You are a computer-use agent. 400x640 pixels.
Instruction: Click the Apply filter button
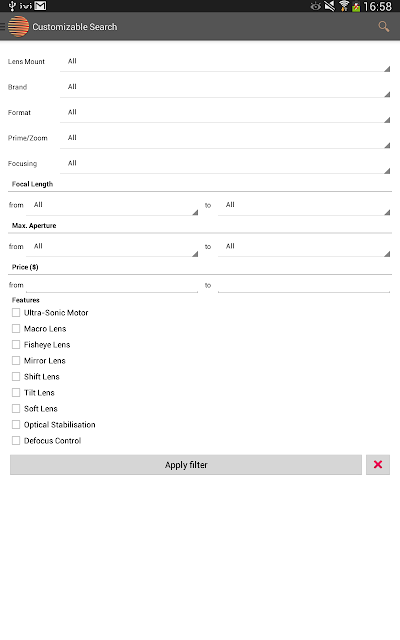click(186, 464)
